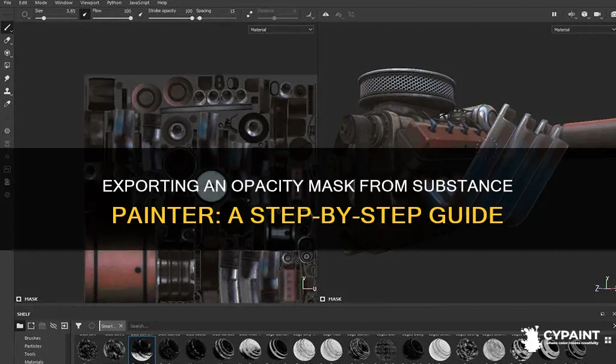
Task: Select the second smart mask thumbnail
Action: tap(114, 350)
